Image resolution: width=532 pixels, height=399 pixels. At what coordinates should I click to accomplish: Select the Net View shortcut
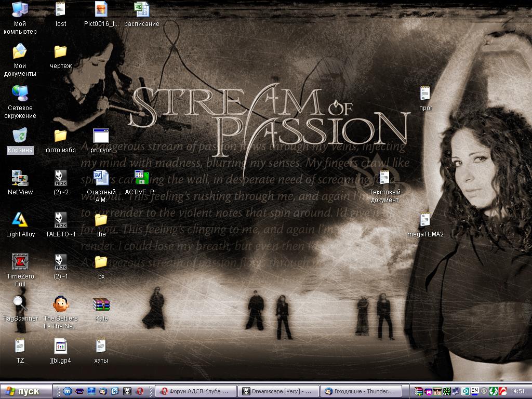click(x=20, y=178)
